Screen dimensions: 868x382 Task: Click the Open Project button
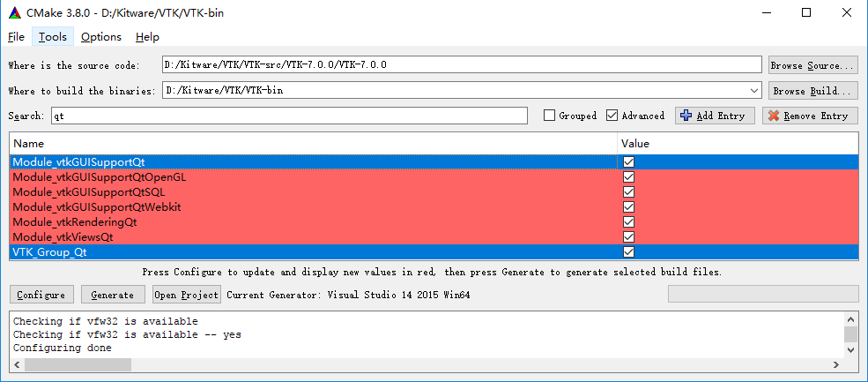(x=187, y=295)
